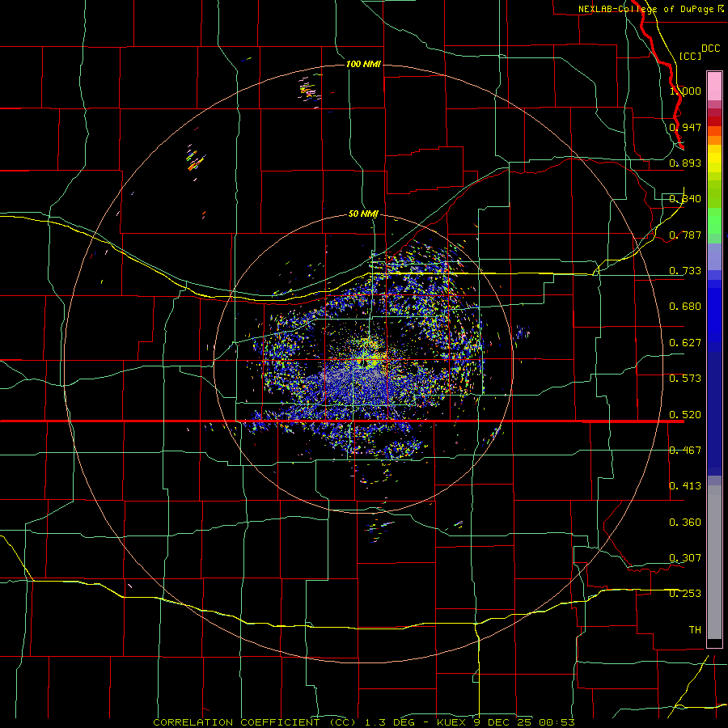
Task: Click the [CC] product label
Action: 690,56
